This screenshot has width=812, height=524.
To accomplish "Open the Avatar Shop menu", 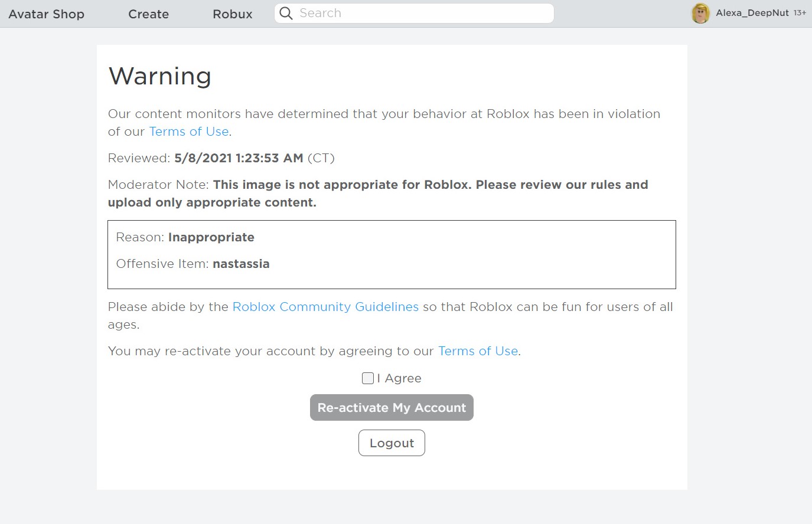I will 47,14.
